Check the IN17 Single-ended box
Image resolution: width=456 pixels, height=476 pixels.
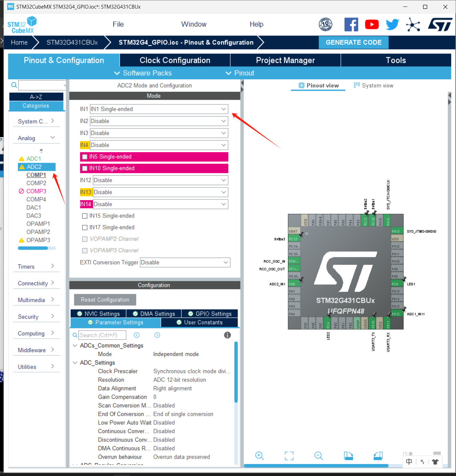point(85,228)
